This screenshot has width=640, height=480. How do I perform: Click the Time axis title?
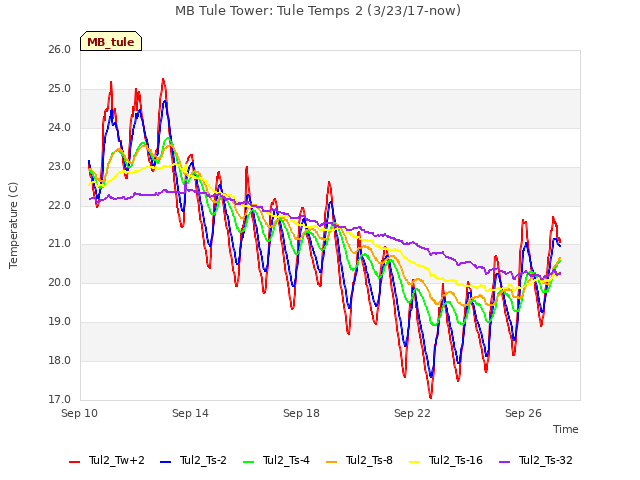tap(566, 429)
